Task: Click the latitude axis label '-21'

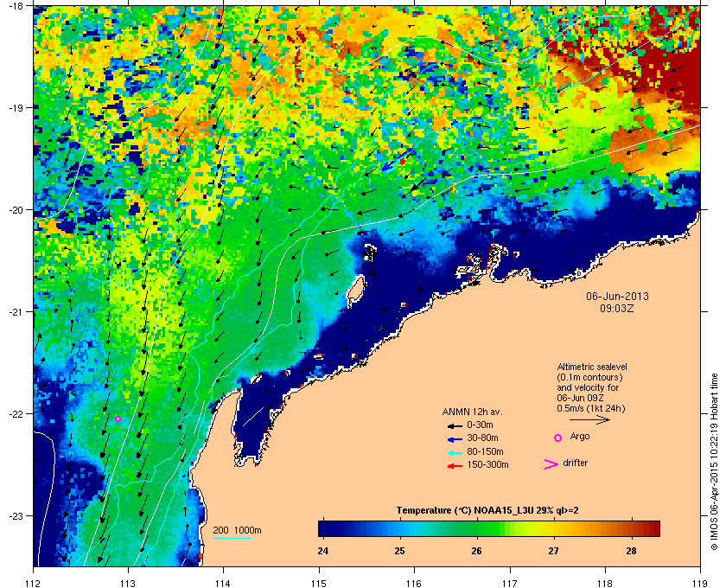Action: (x=16, y=311)
